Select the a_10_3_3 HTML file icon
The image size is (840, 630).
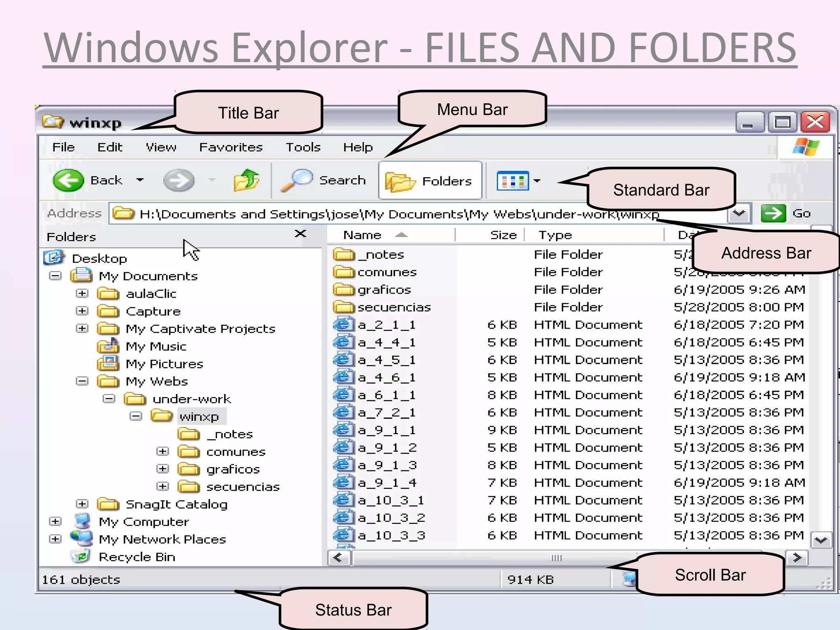pyautogui.click(x=343, y=535)
